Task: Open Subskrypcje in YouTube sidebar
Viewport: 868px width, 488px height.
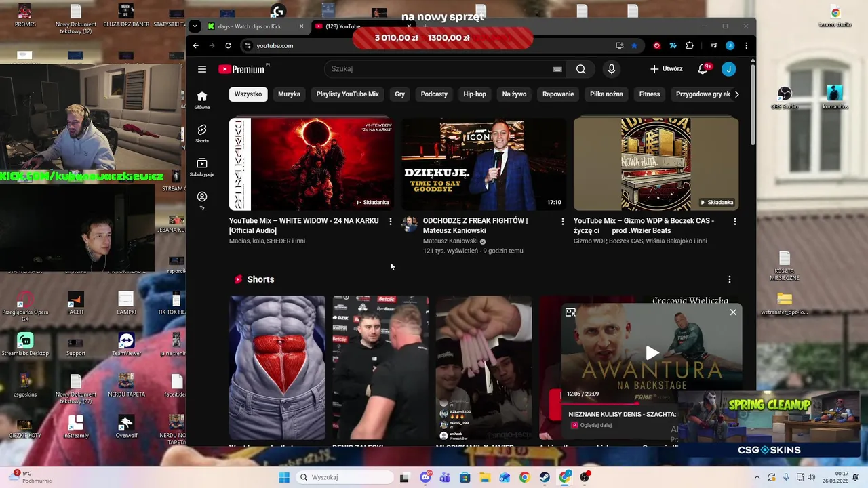Action: coord(202,167)
